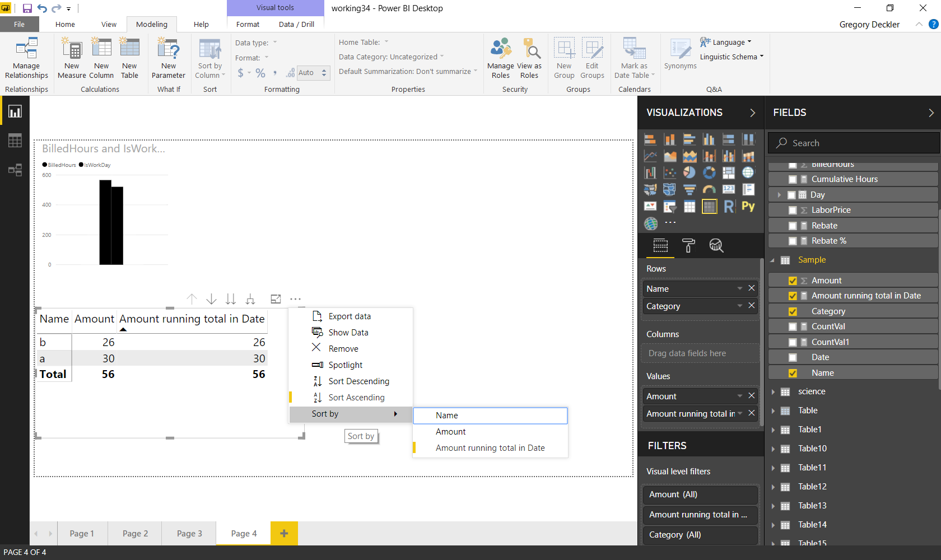
Task: Open the Name field dropdown in Rows
Action: coord(740,288)
